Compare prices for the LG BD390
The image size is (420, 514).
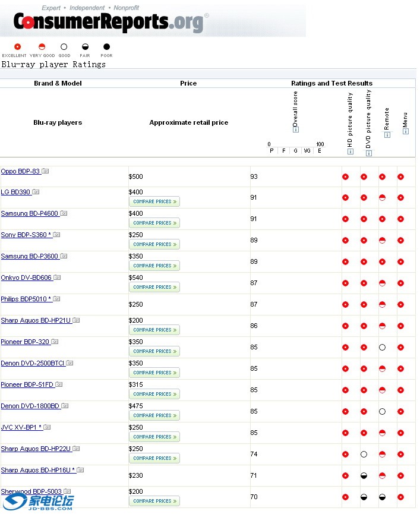point(154,201)
